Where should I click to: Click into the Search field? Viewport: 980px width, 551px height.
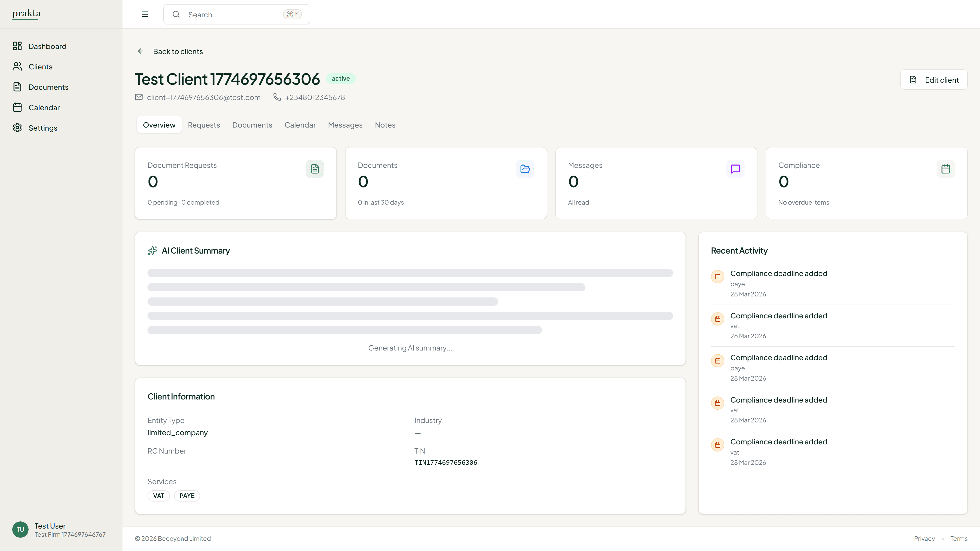[228, 14]
